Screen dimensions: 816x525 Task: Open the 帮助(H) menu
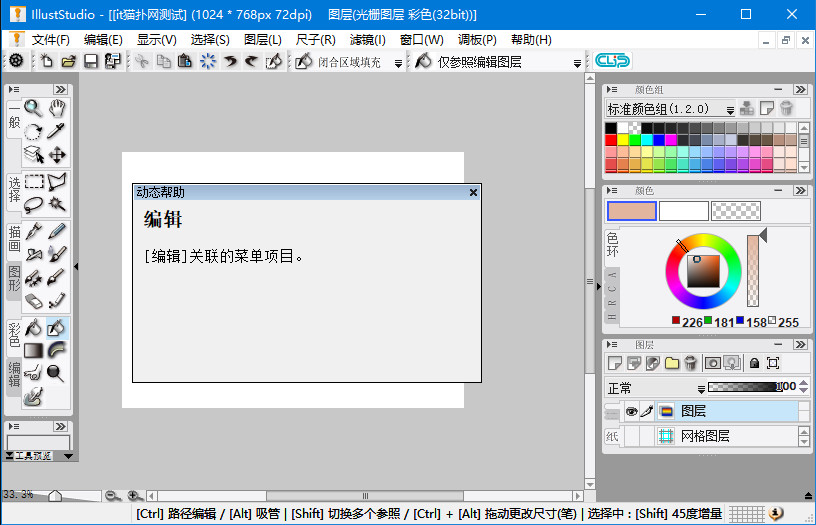[x=531, y=40]
